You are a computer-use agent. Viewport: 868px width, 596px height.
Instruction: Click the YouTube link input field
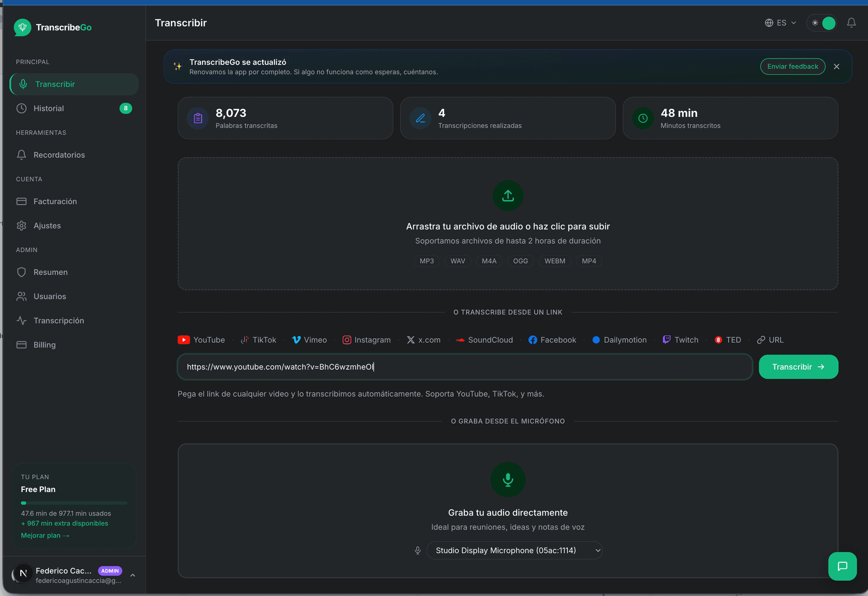(x=465, y=367)
